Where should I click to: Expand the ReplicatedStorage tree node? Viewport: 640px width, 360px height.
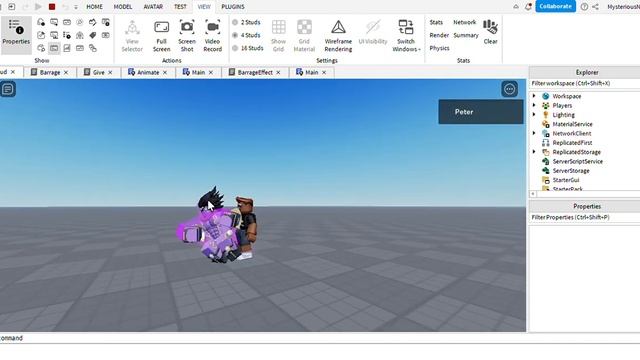pos(534,152)
